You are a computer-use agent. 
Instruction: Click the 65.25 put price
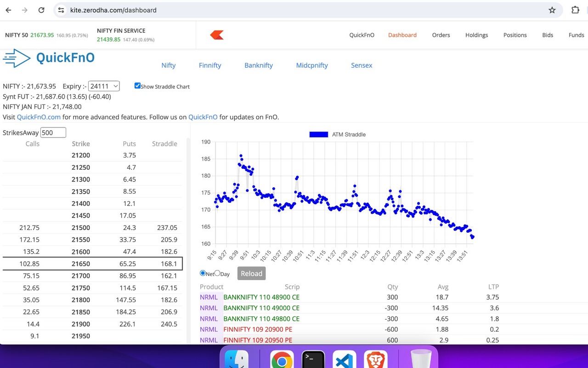128,264
